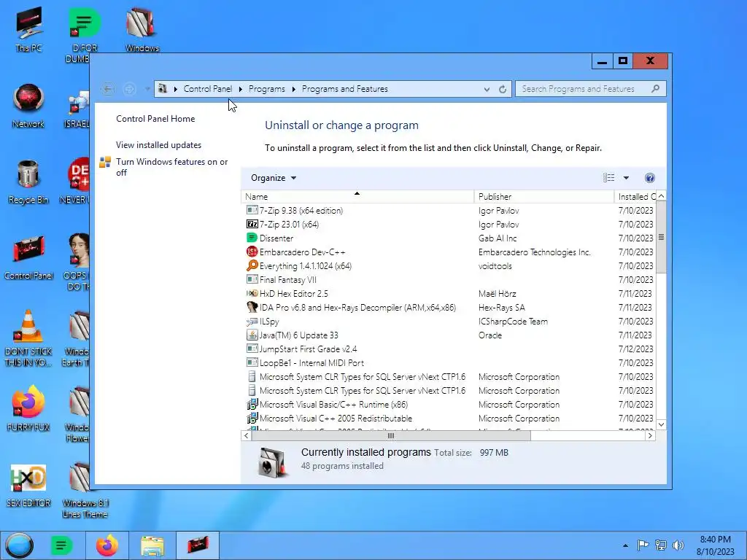Open Control Panel Home link
The image size is (747, 560).
click(x=155, y=119)
